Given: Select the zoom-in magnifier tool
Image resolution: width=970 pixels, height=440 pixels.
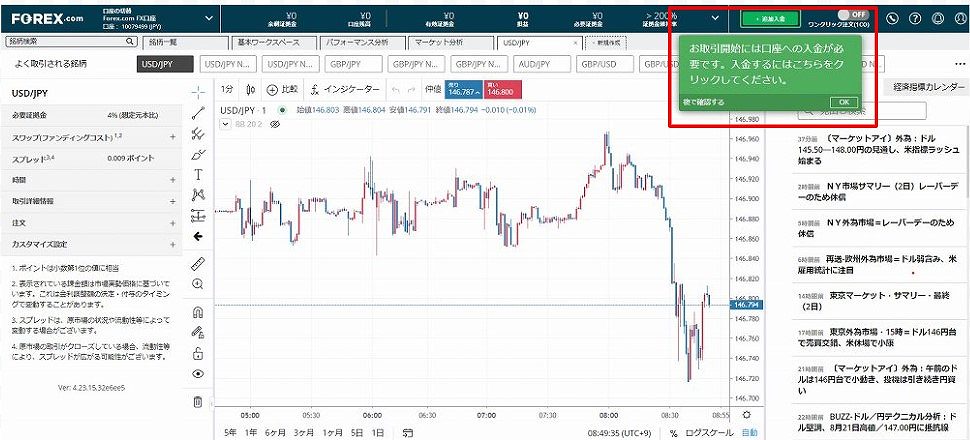Looking at the screenshot, I should click(198, 284).
